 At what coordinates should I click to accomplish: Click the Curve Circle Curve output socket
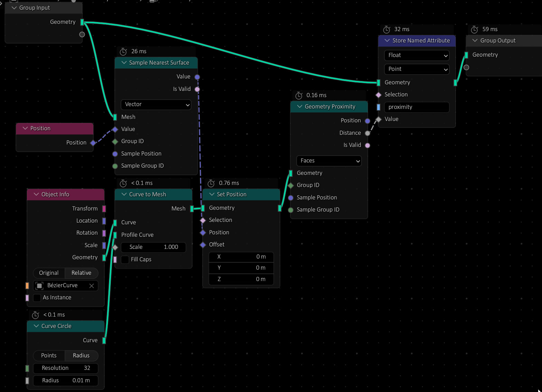[104, 340]
